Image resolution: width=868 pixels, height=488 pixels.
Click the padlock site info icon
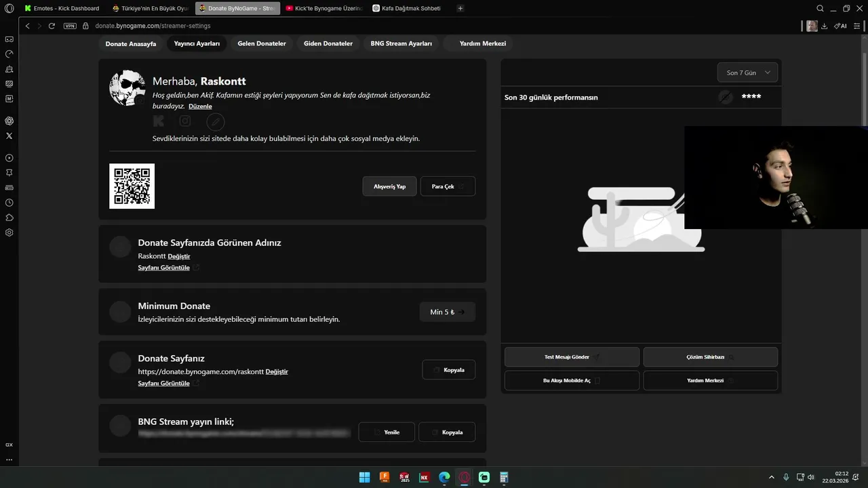pyautogui.click(x=86, y=26)
